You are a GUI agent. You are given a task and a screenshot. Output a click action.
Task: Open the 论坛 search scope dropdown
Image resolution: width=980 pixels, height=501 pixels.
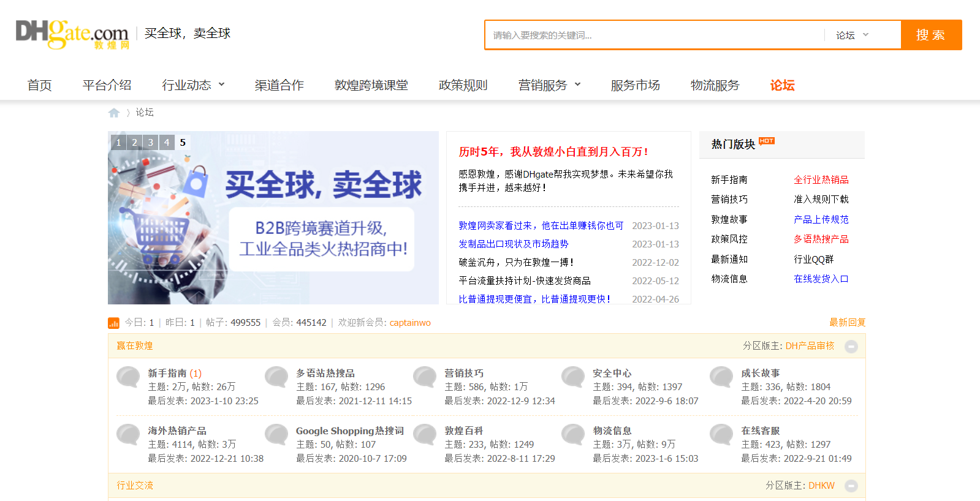(x=853, y=35)
